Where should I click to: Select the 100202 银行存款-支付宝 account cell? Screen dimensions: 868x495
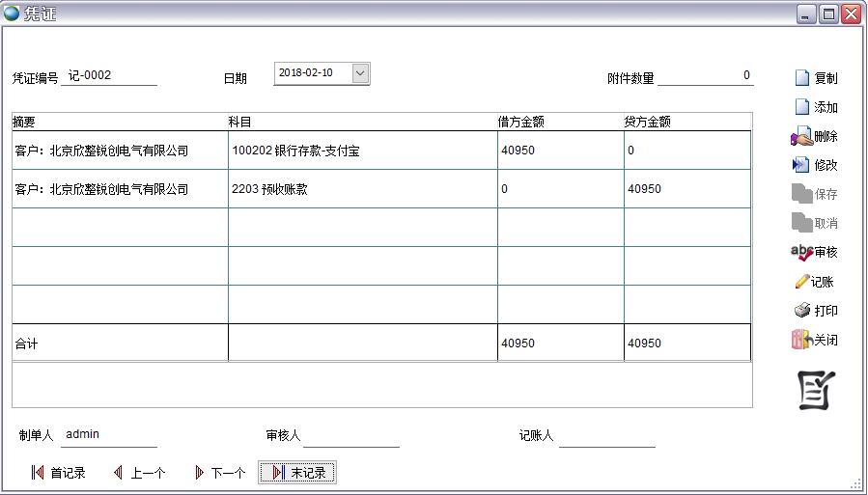point(362,151)
